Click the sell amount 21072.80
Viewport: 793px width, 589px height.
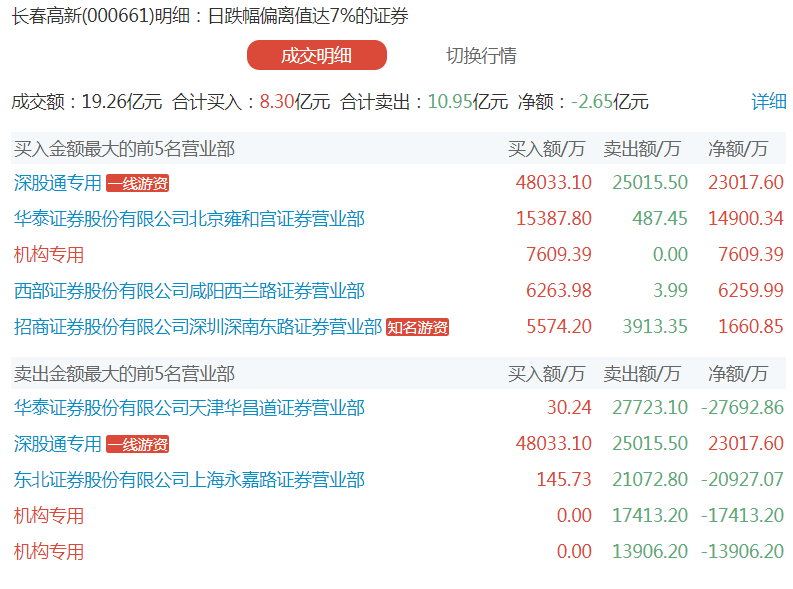click(650, 479)
